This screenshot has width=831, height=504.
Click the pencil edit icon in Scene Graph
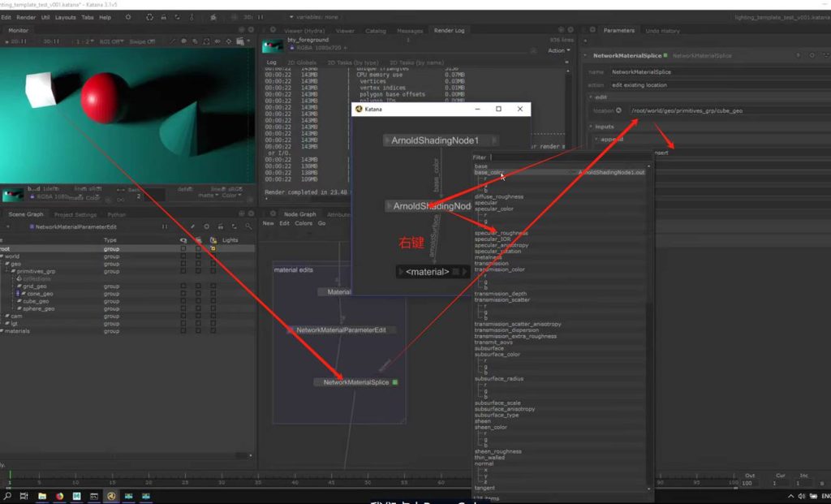(192, 226)
